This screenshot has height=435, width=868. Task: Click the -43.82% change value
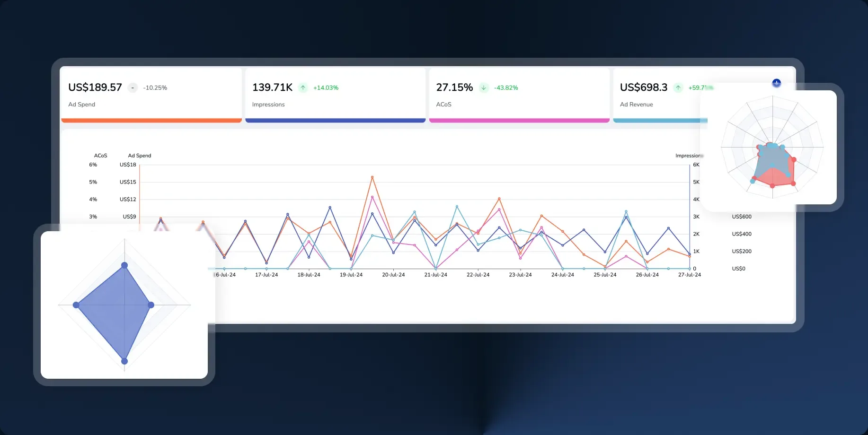pyautogui.click(x=506, y=88)
